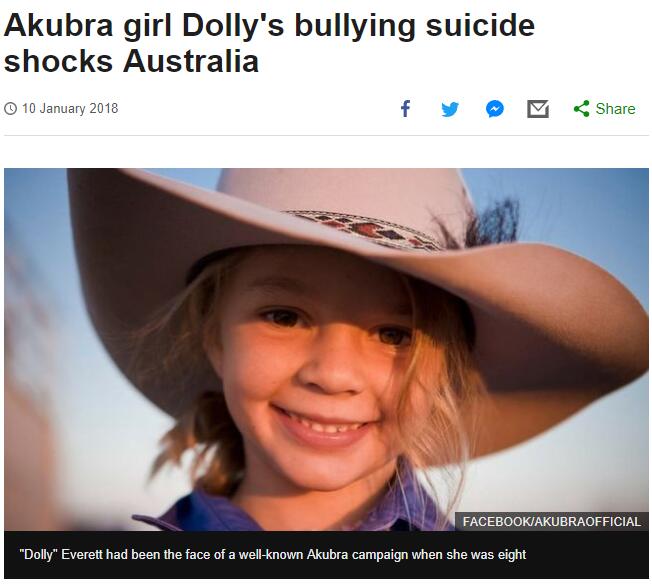Click the word "Dolly's" in the headline

pos(233,26)
